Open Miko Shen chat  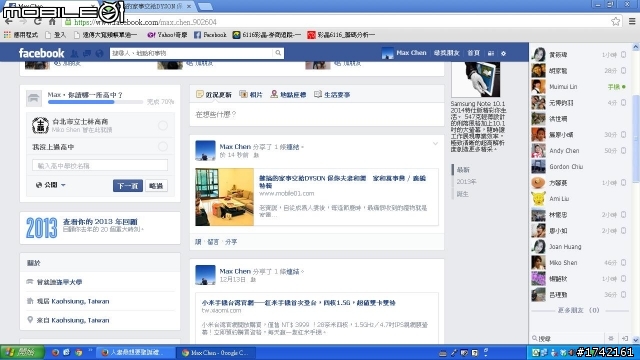579,262
